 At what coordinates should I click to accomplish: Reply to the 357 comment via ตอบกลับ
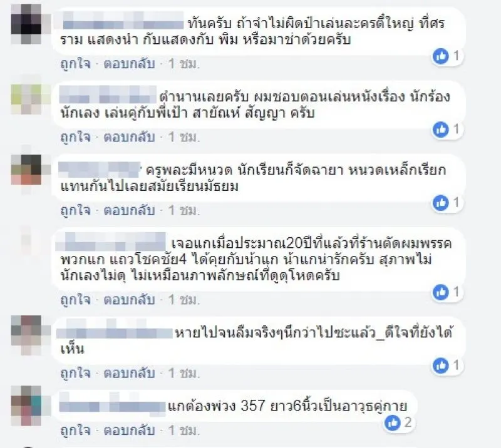(129, 430)
